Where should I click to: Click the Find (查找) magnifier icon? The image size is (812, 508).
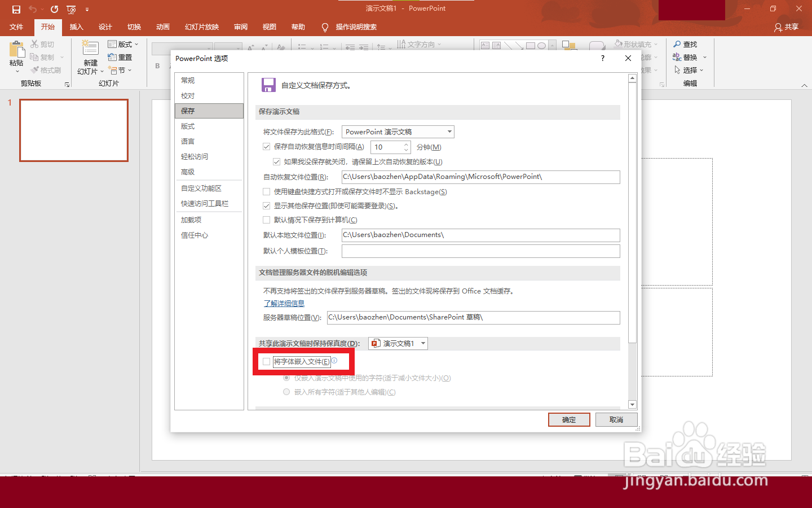(x=677, y=44)
